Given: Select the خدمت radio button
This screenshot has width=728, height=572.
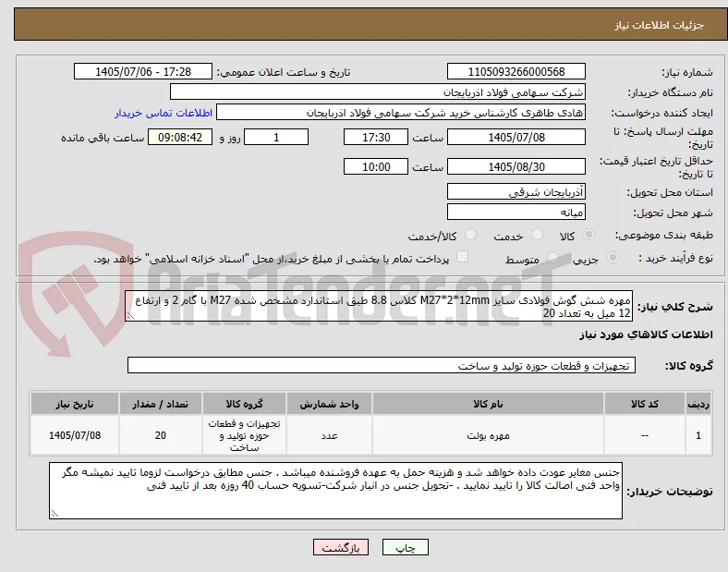Looking at the screenshot, I should click(x=537, y=235).
